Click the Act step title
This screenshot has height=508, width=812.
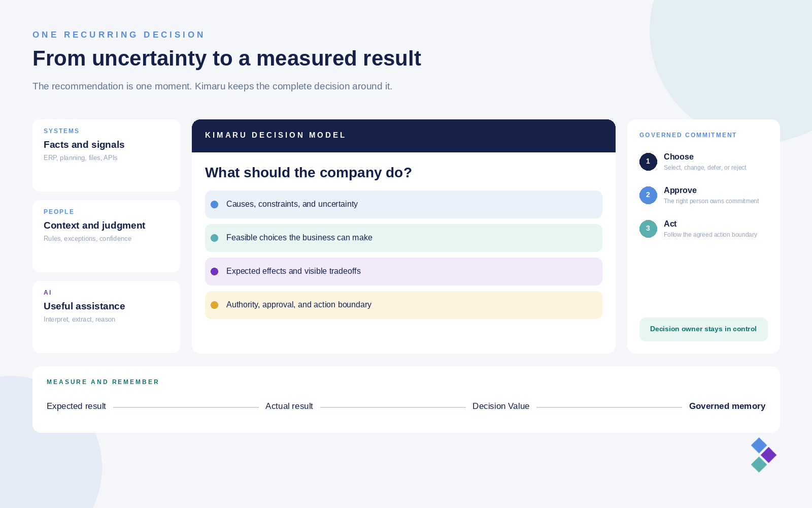tap(670, 224)
